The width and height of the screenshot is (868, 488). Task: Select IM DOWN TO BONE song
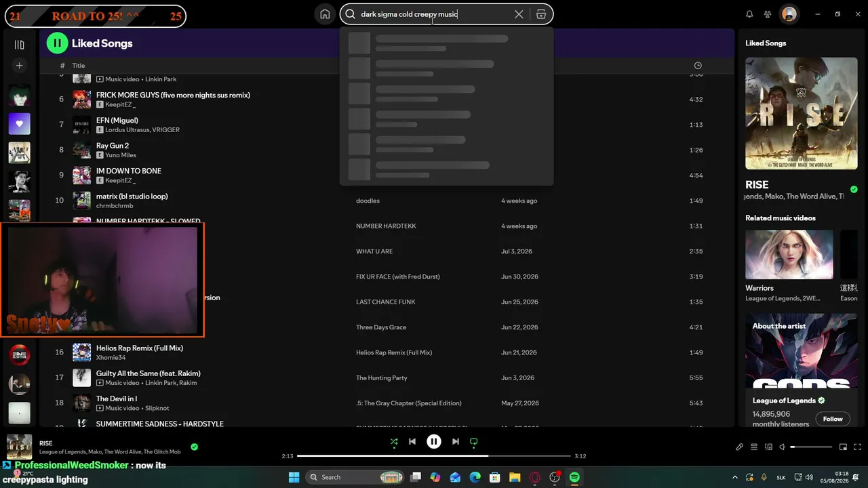tap(129, 171)
